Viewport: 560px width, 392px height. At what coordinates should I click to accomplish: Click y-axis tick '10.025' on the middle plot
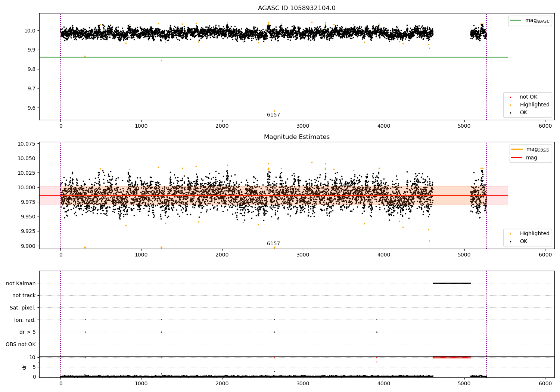coord(27,173)
